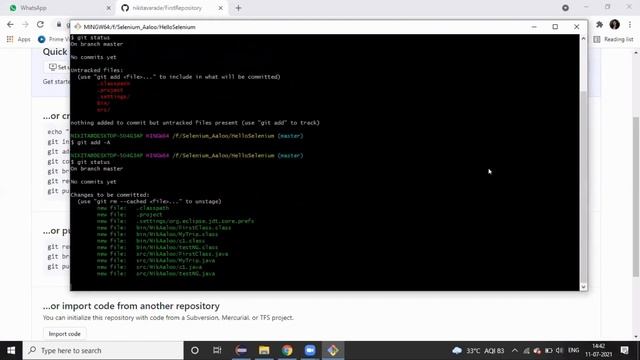The height and width of the screenshot is (360, 640).
Task: Click the 'git add -A' command line
Action: [91, 142]
